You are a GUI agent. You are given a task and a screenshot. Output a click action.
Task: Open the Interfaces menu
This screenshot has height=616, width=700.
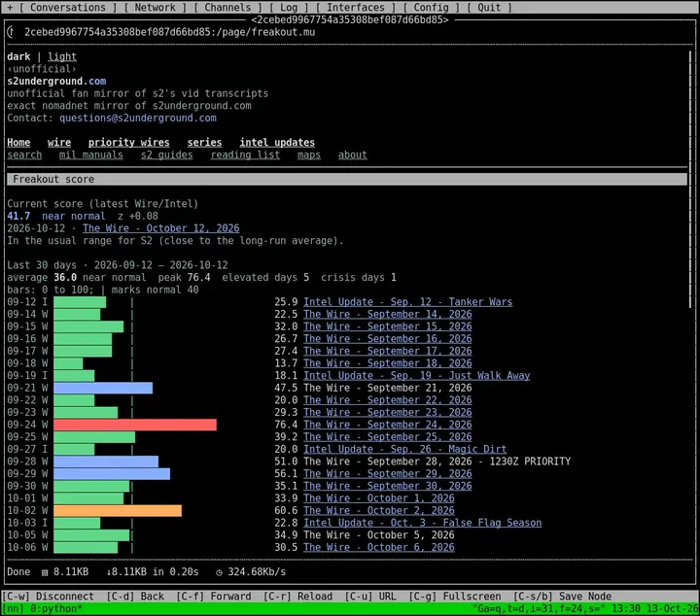356,8
